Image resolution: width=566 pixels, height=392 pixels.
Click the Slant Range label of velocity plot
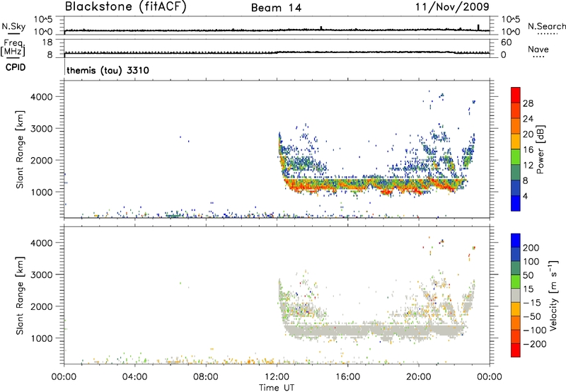pos(20,295)
